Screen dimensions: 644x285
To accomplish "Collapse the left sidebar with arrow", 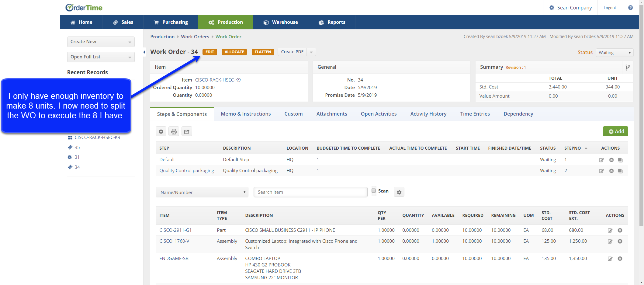I will [x=144, y=52].
